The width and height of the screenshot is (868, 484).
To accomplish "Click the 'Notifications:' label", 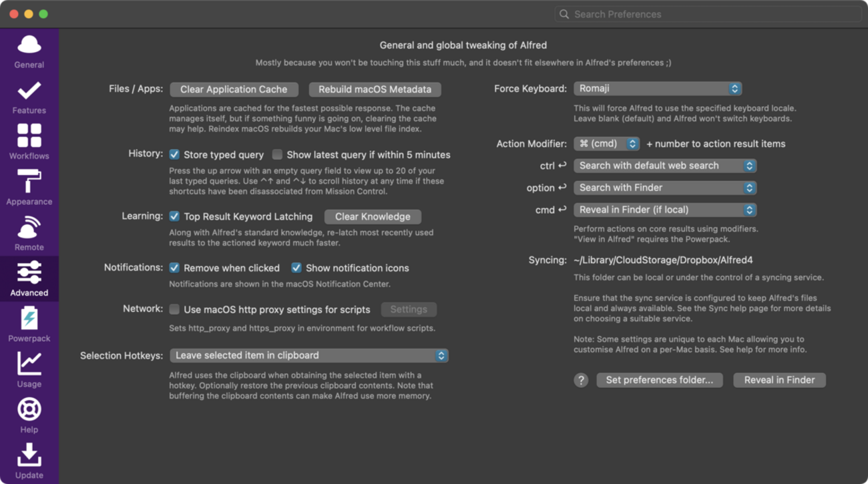I will (134, 267).
